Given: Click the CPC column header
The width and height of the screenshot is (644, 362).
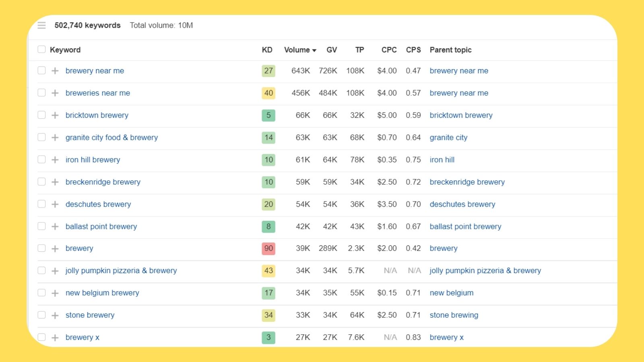Looking at the screenshot, I should point(389,50).
